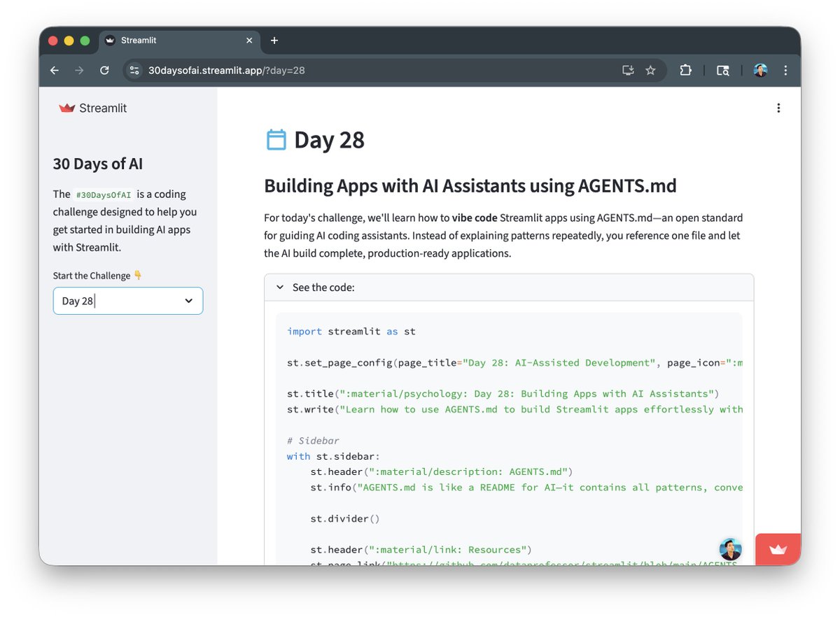Click the st.write code line

[x=514, y=409]
